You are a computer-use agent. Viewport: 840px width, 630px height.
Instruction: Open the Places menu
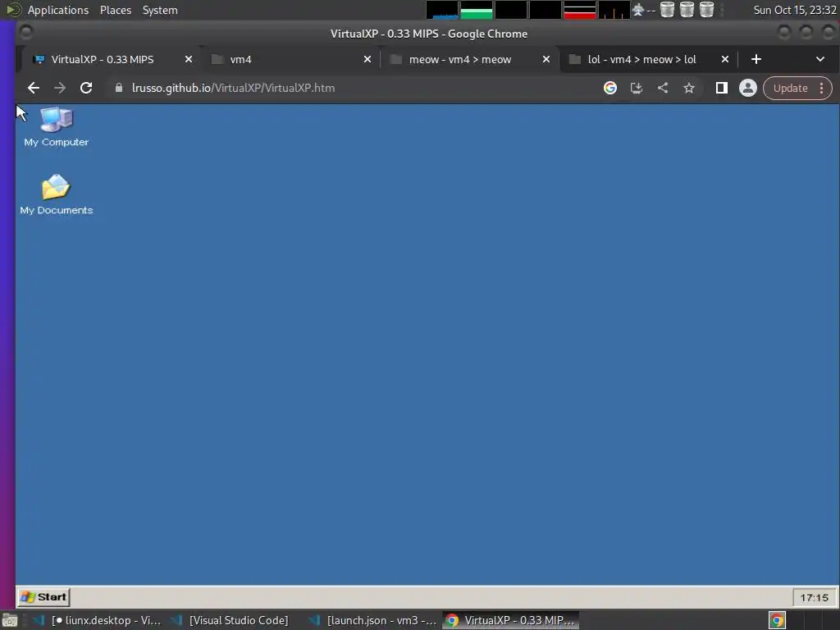(116, 10)
